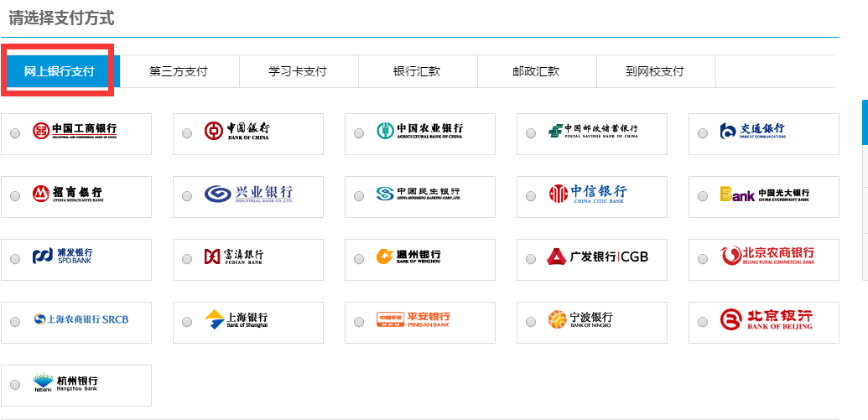Image resolution: width=868 pixels, height=420 pixels.
Task: Select the SPD Bank radio button
Action: coord(15,259)
